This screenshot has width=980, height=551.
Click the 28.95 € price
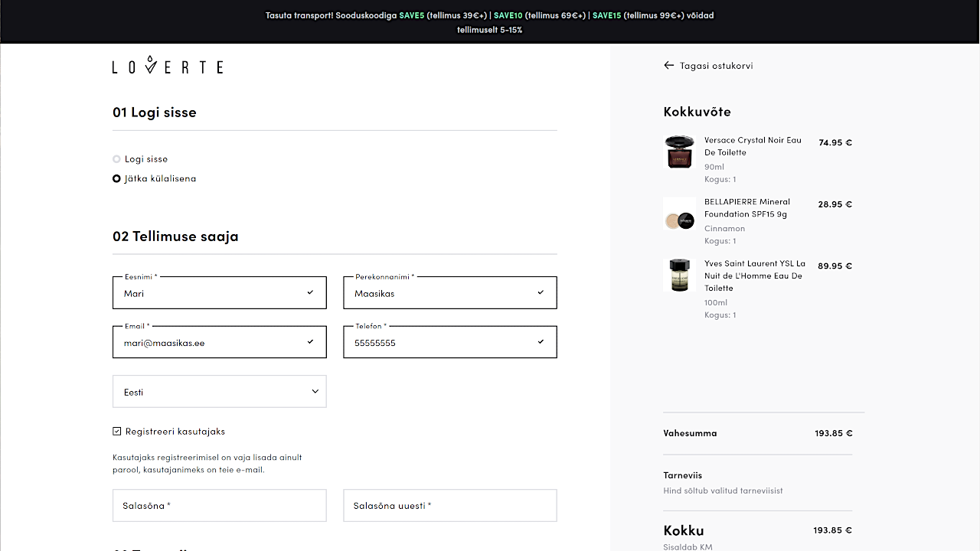click(x=835, y=204)
